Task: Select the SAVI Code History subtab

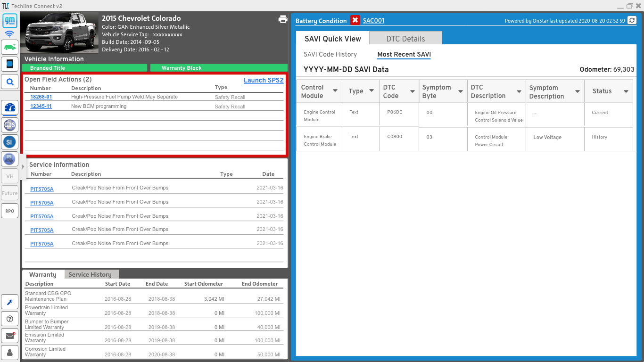Action: point(330,54)
